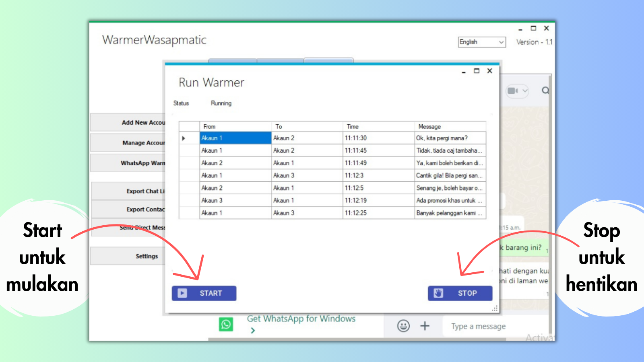The image size is (644, 362).
Task: Select the highlighted Akaun 1 cell
Action: (235, 138)
